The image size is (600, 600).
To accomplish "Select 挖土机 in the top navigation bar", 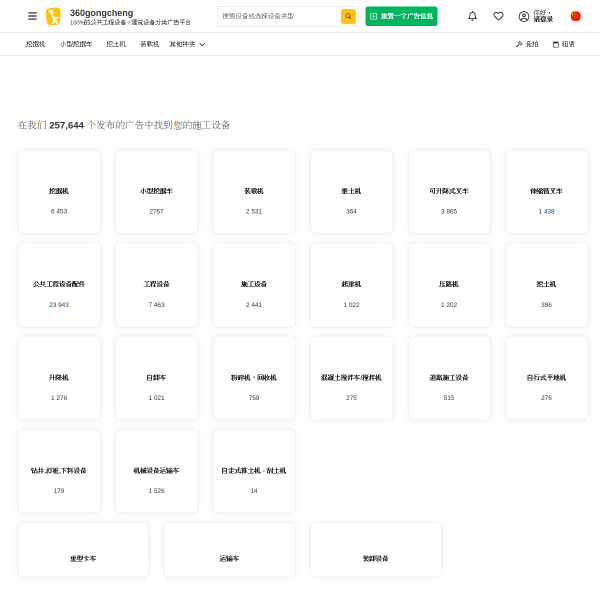I will pos(116,44).
